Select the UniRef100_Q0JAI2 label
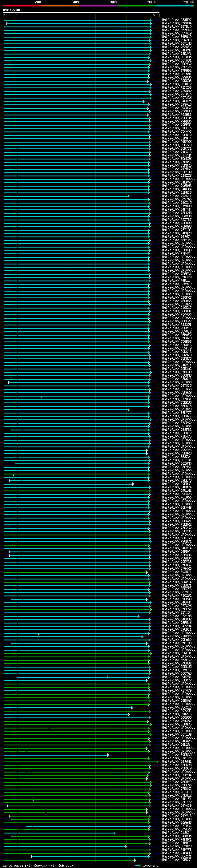The width and height of the screenshot is (197, 868). tap(177, 84)
